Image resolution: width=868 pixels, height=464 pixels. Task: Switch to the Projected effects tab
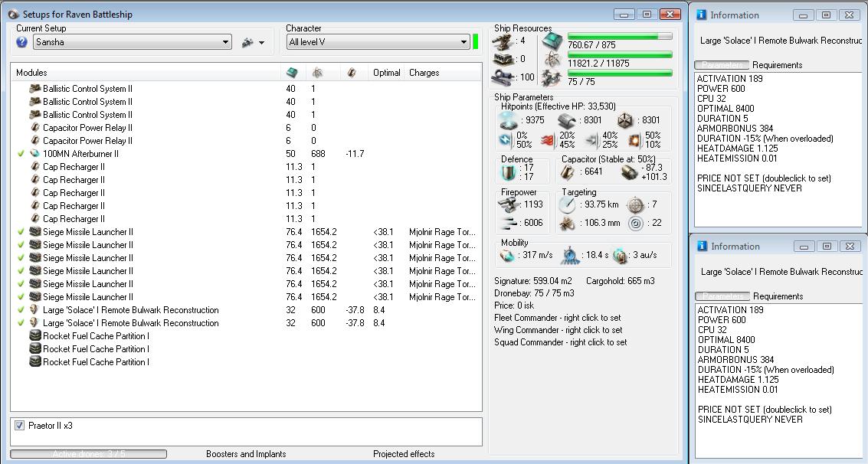(x=404, y=454)
